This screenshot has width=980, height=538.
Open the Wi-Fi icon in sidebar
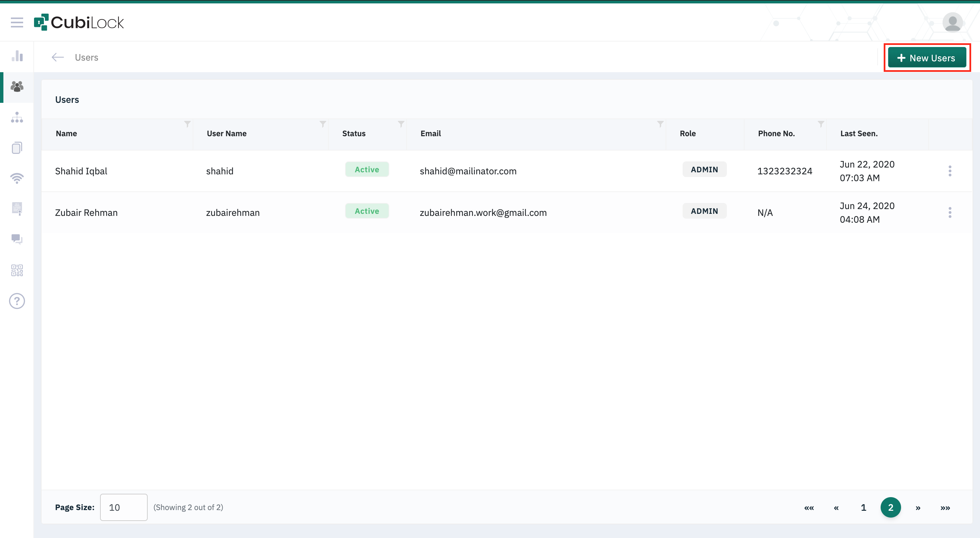pyautogui.click(x=17, y=178)
